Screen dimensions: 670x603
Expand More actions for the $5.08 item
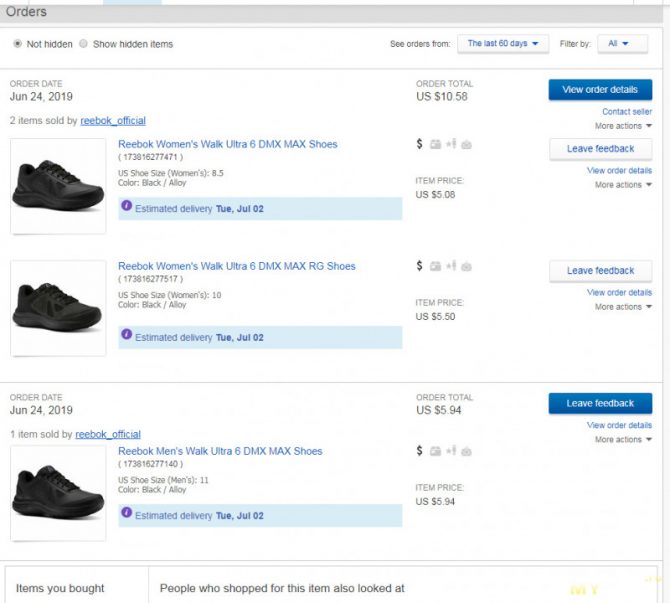click(623, 185)
